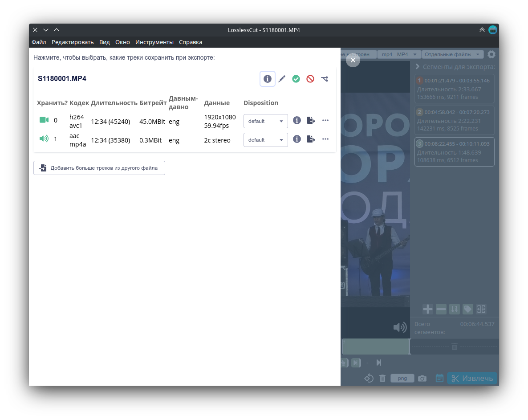Open the Файл menu

39,42
